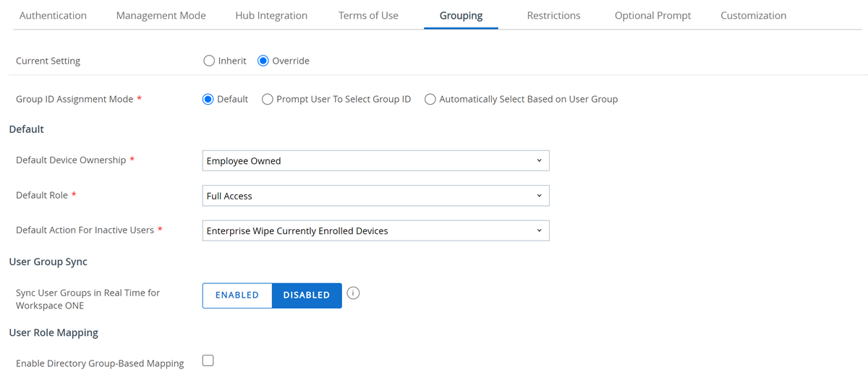
Task: Select Default group ID assignment mode
Action: point(208,99)
